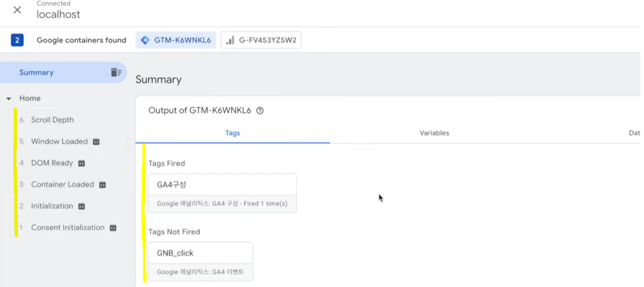Close the debug session with the X

17,10
